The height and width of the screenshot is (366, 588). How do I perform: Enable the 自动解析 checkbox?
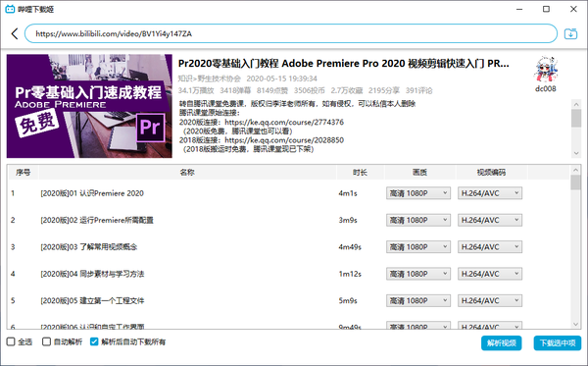click(x=46, y=341)
